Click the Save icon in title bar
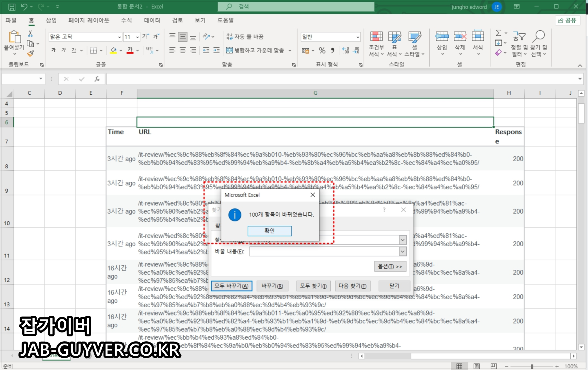 coord(12,7)
